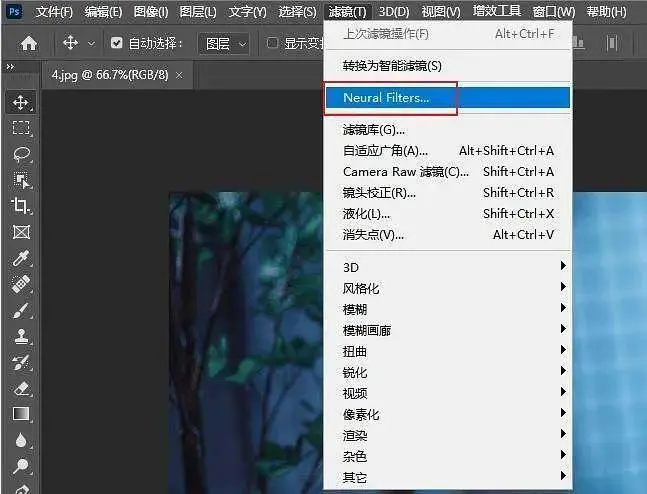Select the Brush tool
This screenshot has width=647, height=494.
(x=21, y=310)
